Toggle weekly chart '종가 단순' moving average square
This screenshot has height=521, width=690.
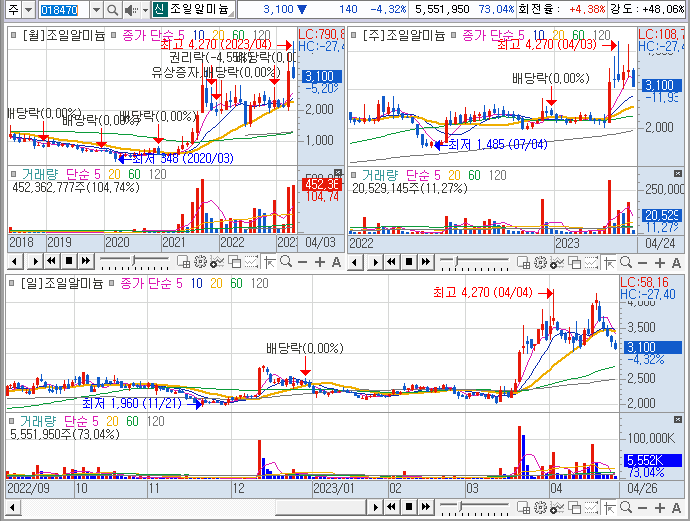[454, 35]
